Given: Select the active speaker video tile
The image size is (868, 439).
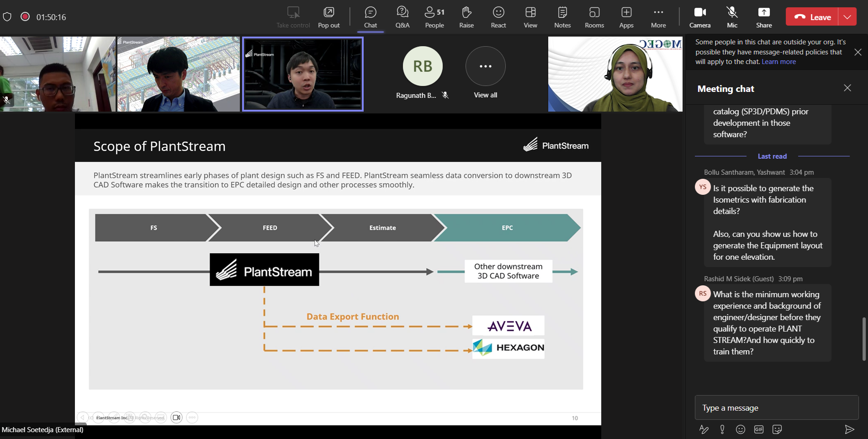Looking at the screenshot, I should [303, 74].
